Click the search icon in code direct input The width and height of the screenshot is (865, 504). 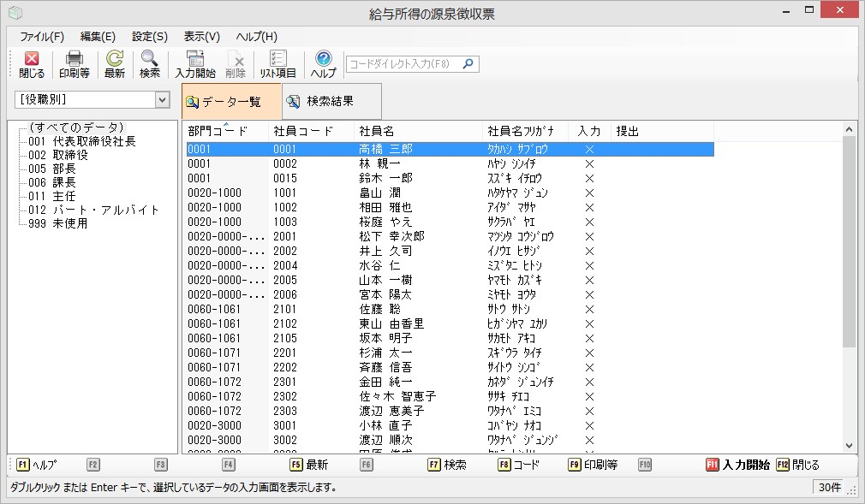tap(468, 64)
